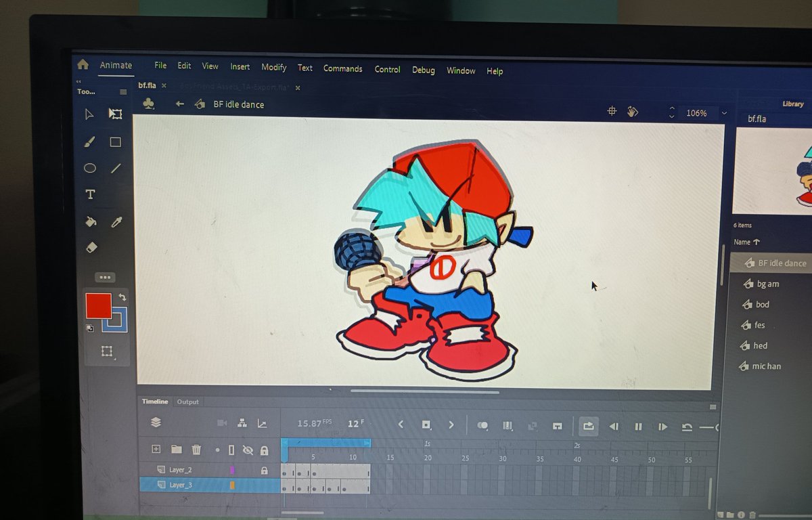
Task: Select the Eyedropper tool
Action: click(x=116, y=221)
